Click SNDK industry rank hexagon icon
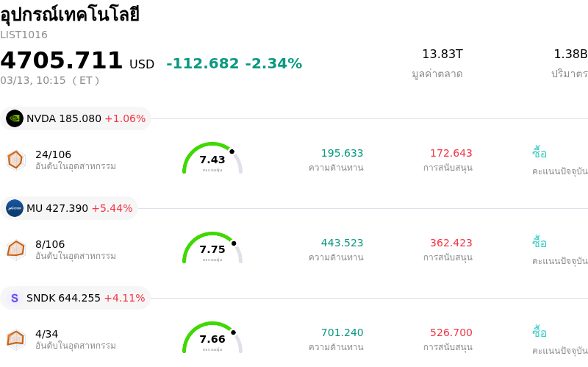Image resolution: width=588 pixels, height=367 pixels. tap(15, 339)
